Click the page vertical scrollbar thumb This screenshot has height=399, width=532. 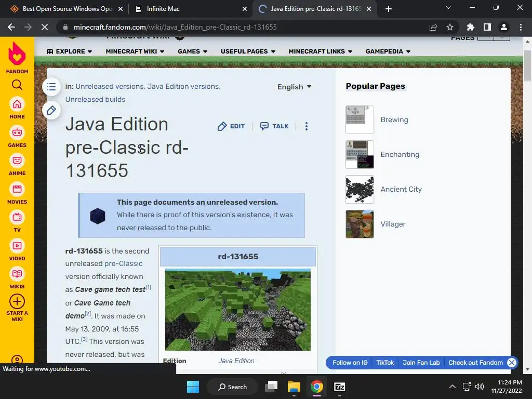pyautogui.click(x=527, y=66)
